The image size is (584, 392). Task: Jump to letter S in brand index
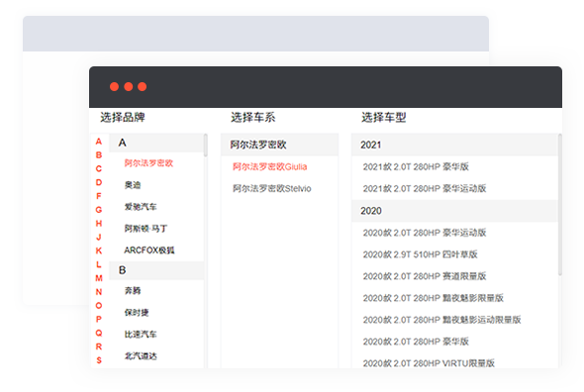pos(99,360)
